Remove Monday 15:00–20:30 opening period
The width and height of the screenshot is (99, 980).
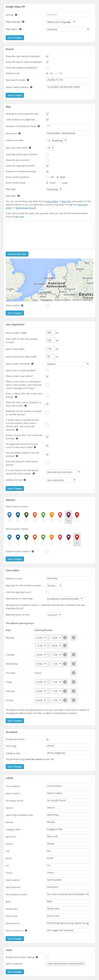point(65,646)
